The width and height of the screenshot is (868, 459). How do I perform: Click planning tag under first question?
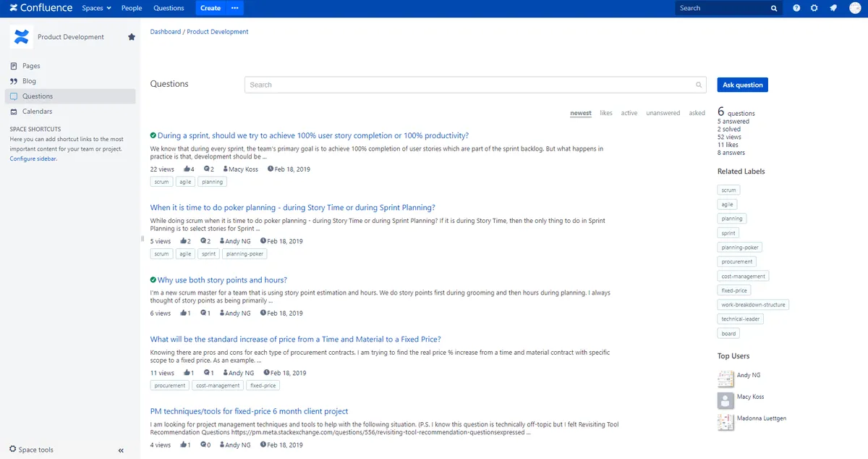[x=213, y=182]
